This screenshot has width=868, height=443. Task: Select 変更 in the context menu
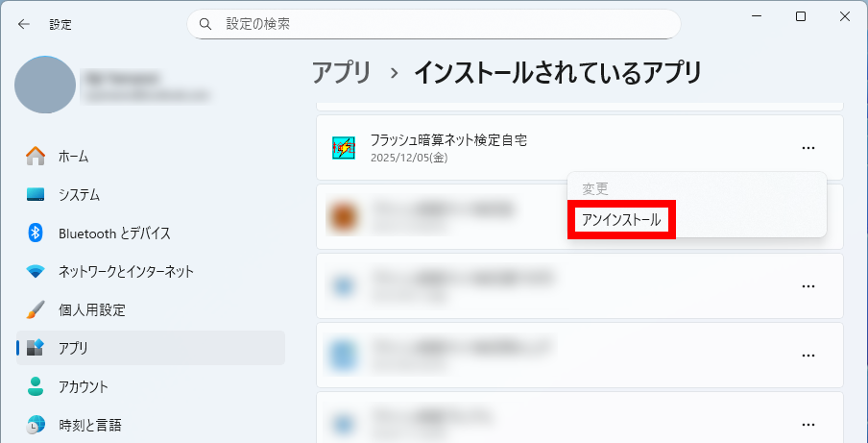[x=595, y=189]
